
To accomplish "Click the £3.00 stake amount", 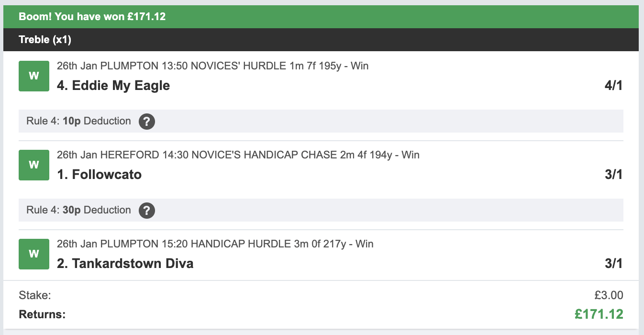I will [609, 296].
